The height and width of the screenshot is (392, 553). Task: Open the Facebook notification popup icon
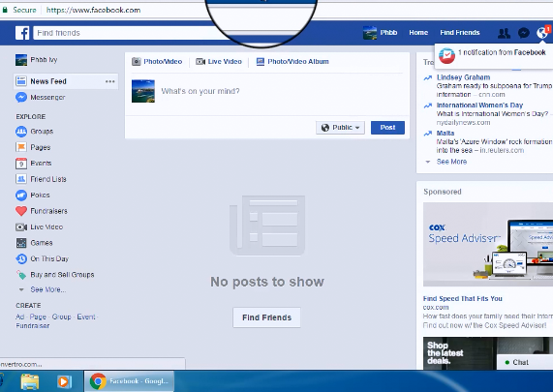pyautogui.click(x=446, y=56)
